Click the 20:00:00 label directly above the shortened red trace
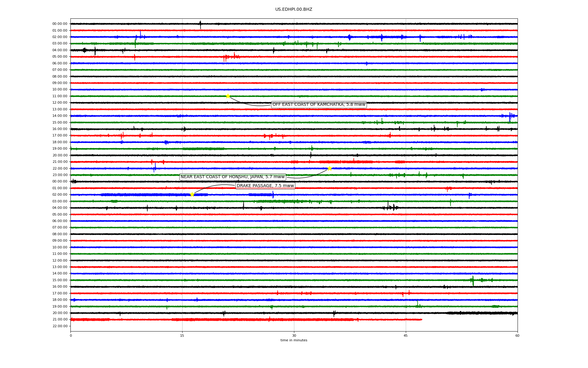 point(60,313)
